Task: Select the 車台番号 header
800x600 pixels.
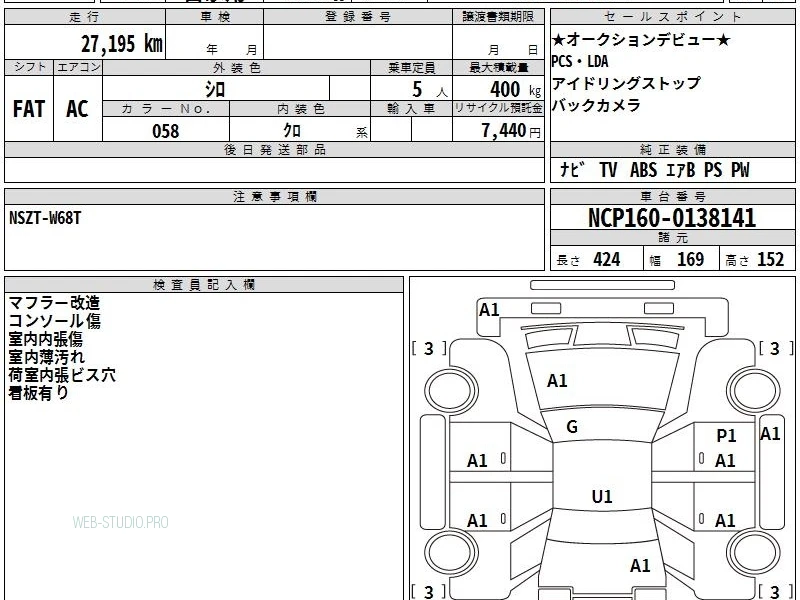Action: (672, 196)
